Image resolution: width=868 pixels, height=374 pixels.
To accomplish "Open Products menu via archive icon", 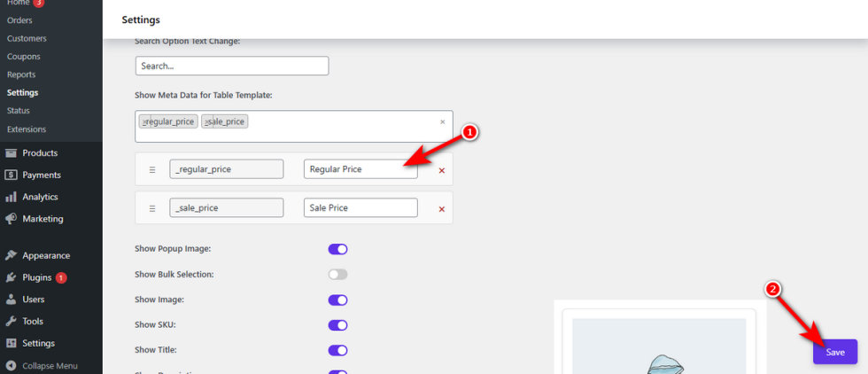I will [11, 153].
